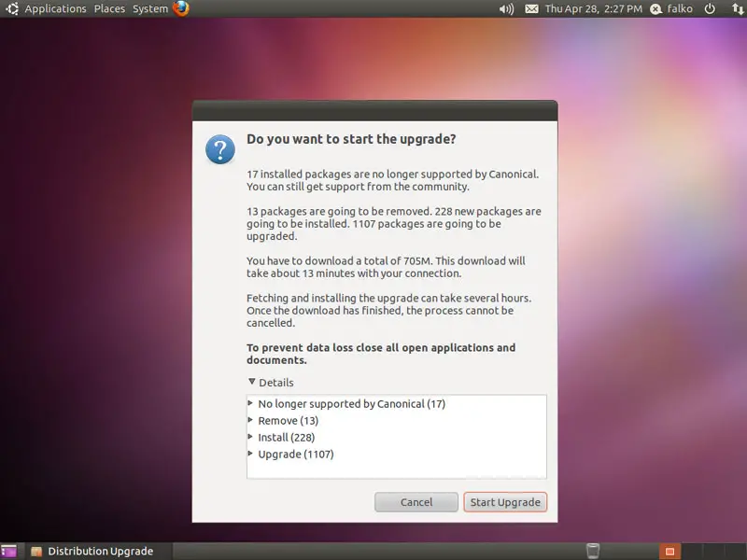The height and width of the screenshot is (560, 747).
Task: Select the text 'Install (228)'
Action: coord(287,437)
